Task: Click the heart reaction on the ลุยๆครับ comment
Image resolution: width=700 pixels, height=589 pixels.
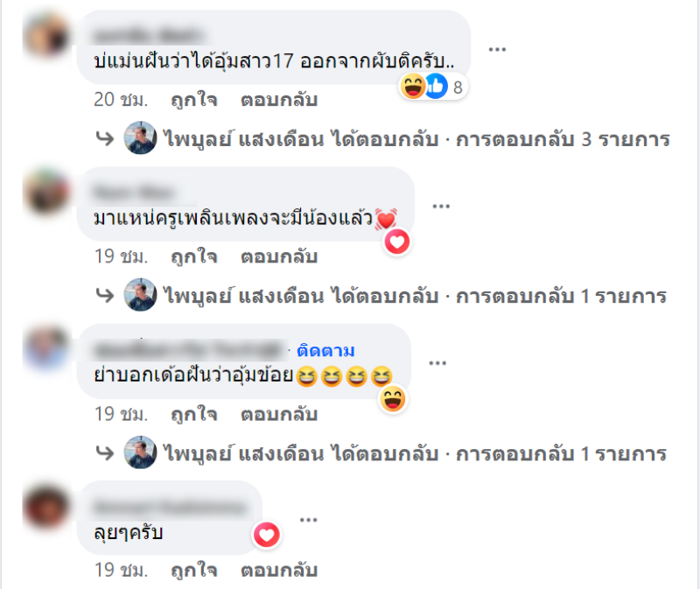Action: [x=267, y=535]
